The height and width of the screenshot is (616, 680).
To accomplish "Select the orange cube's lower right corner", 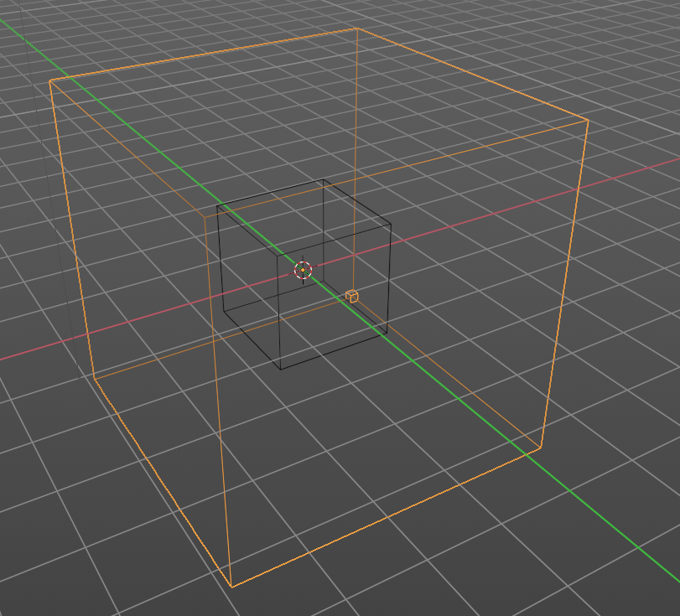I will click(x=541, y=448).
